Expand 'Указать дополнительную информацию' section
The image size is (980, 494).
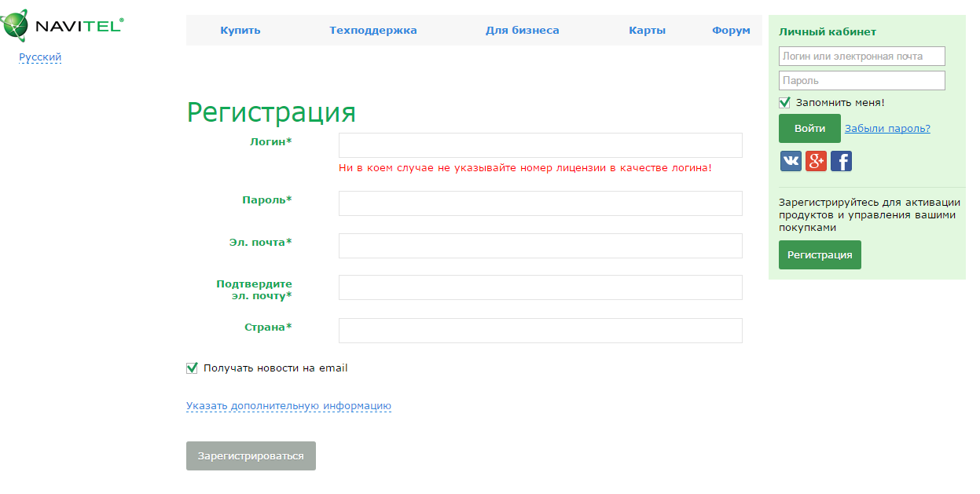coord(288,406)
